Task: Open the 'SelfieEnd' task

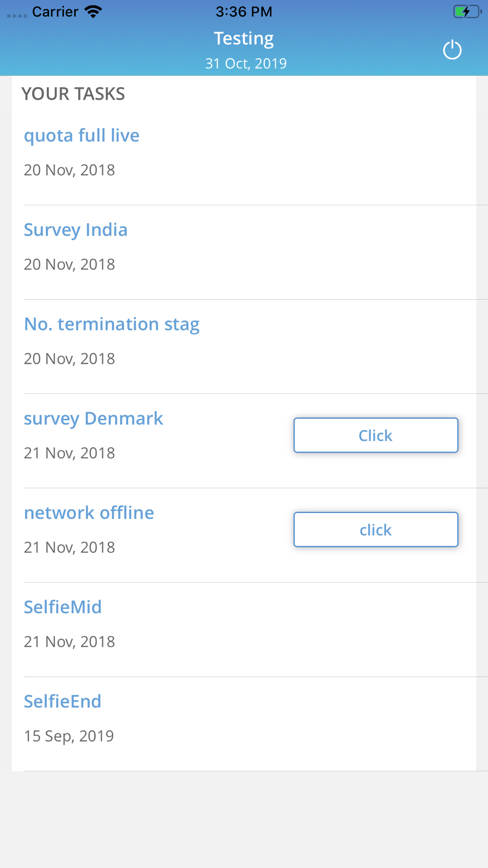Action: point(62,701)
